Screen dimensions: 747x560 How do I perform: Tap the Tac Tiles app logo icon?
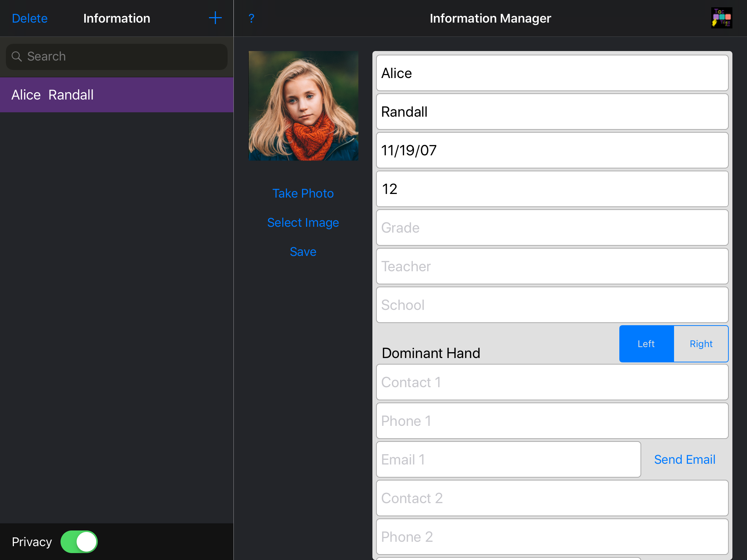point(721,18)
